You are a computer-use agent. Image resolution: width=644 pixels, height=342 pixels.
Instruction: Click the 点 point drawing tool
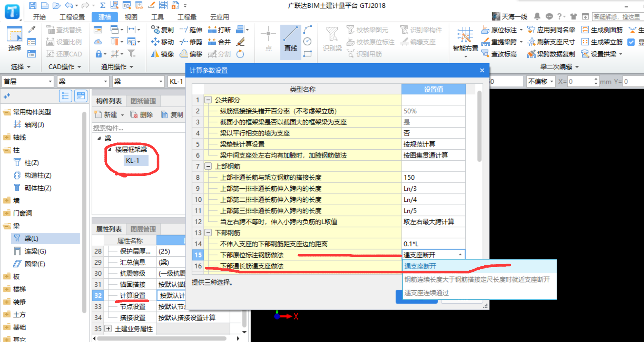coord(268,39)
